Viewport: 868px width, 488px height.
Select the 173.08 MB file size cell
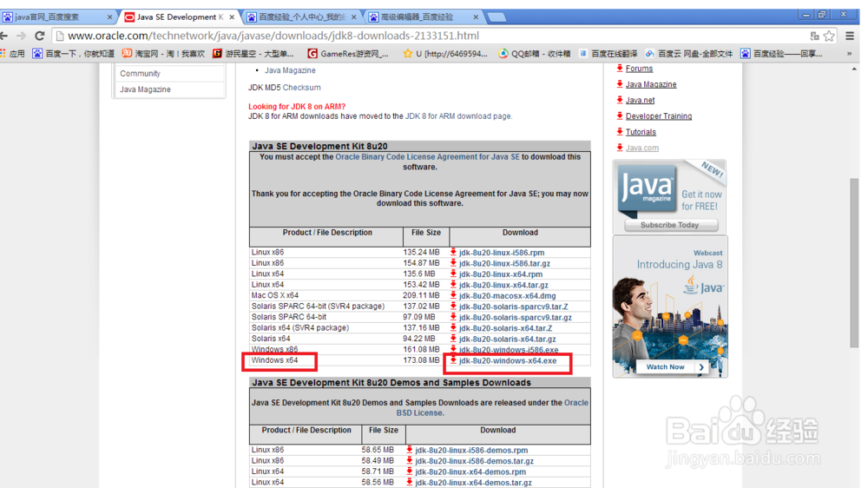pyautogui.click(x=421, y=360)
